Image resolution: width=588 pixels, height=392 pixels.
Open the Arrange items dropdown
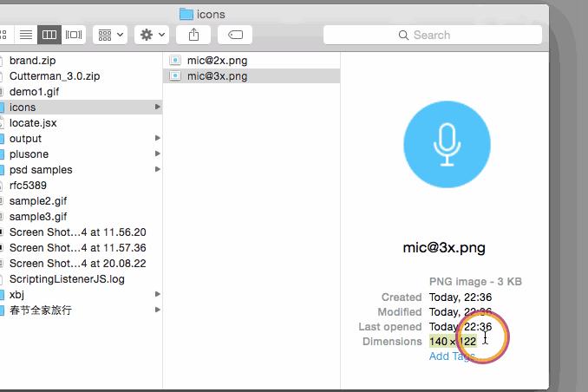[x=110, y=35]
